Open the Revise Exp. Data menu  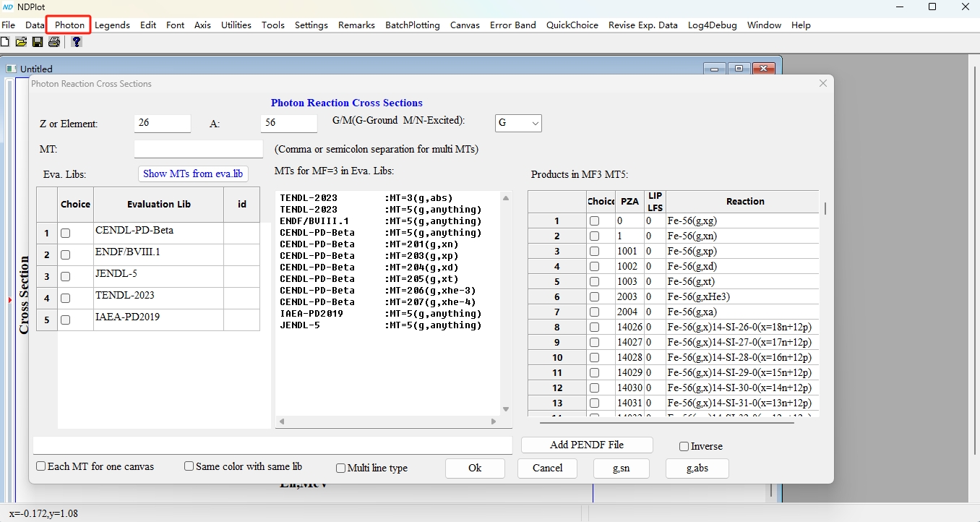click(643, 25)
